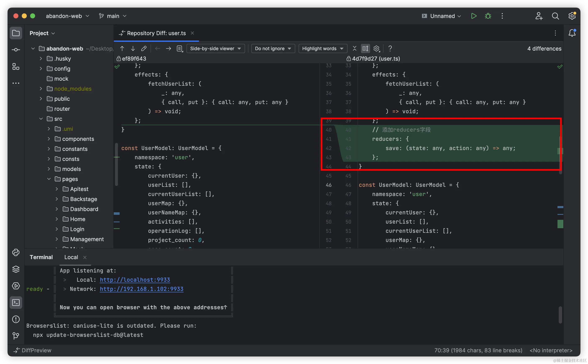This screenshot has height=364, width=588.
Task: Open the Python Packages sidebar icon
Action: tap(16, 269)
